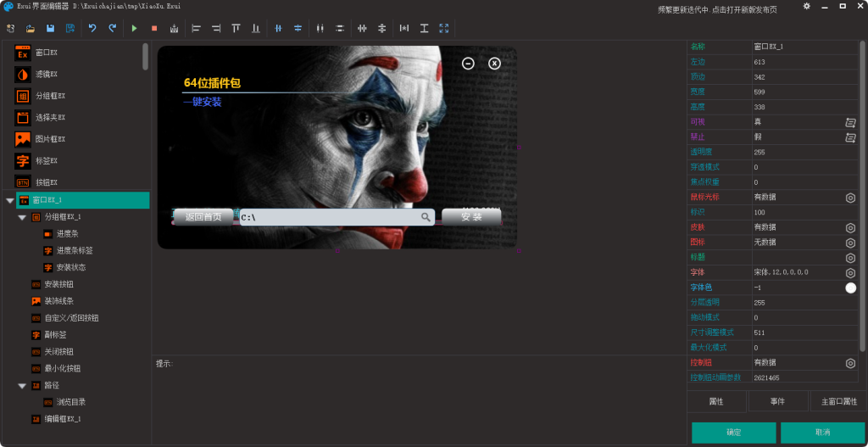Align selected controls to top edges
The height and width of the screenshot is (447, 868).
point(236,28)
